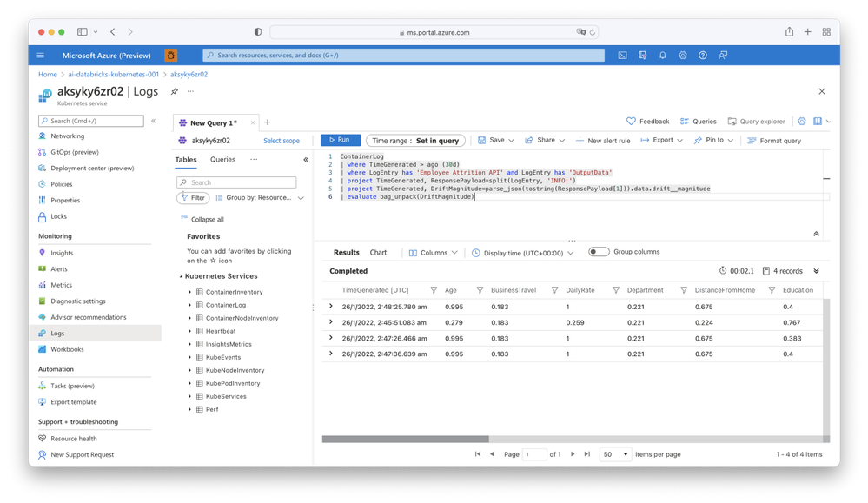The image size is (868, 503).
Task: Open the more options ellipsis beside title
Action: [x=190, y=91]
